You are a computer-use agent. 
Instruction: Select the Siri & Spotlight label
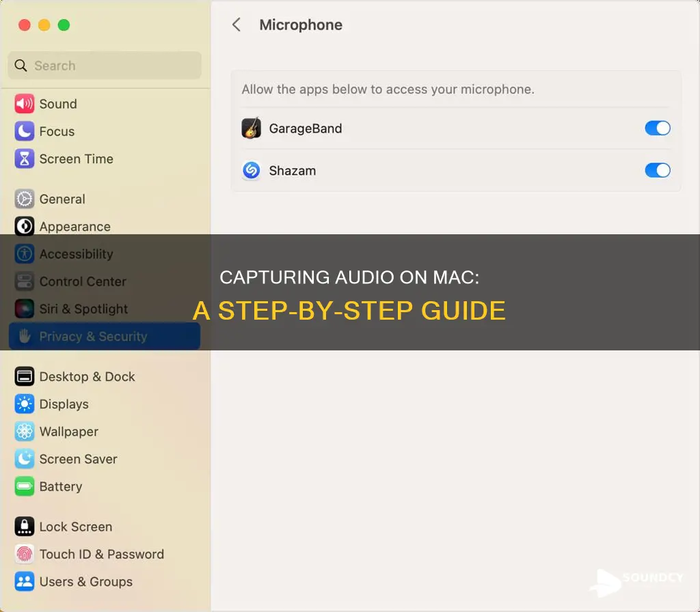(x=83, y=309)
